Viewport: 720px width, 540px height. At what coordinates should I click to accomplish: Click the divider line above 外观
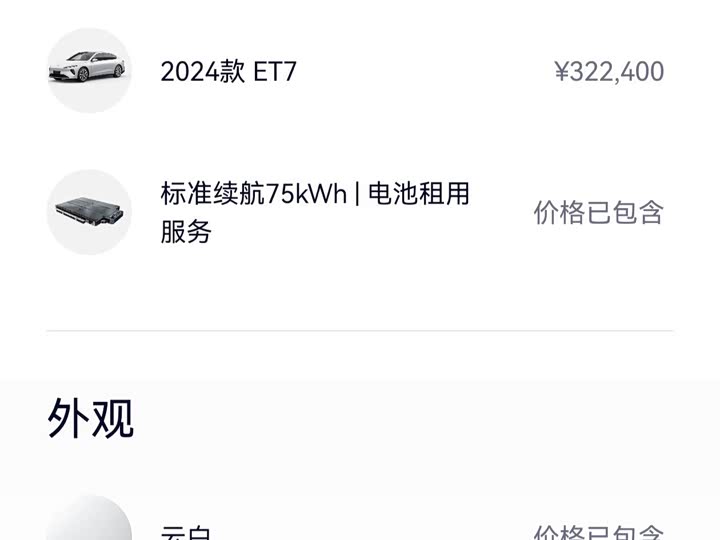pos(360,330)
